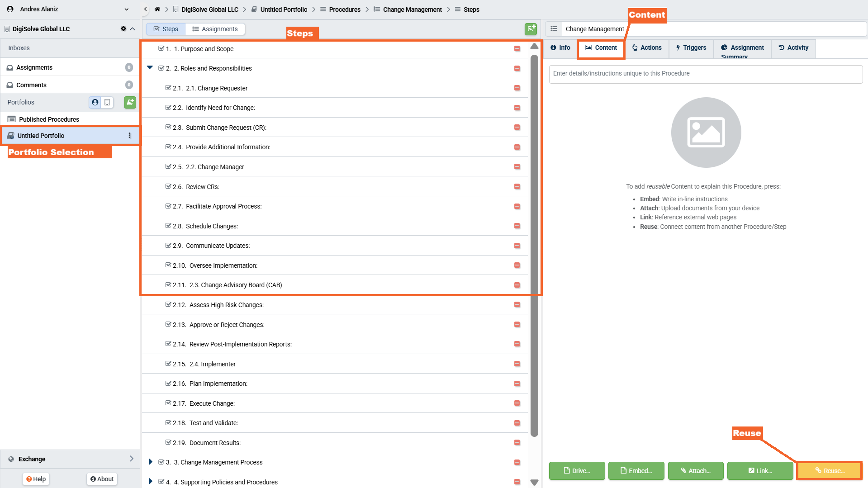Click red remove icon for Purpose and Scope
The height and width of the screenshot is (488, 868).
click(x=517, y=49)
